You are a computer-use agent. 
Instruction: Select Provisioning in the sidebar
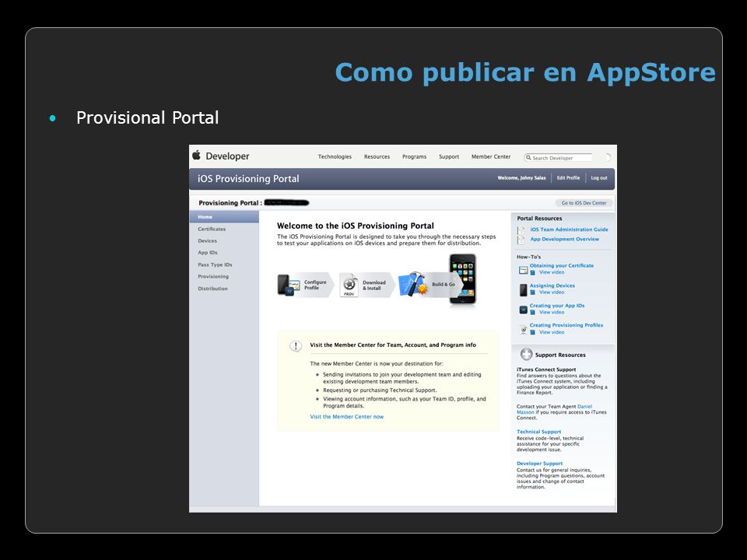(213, 277)
